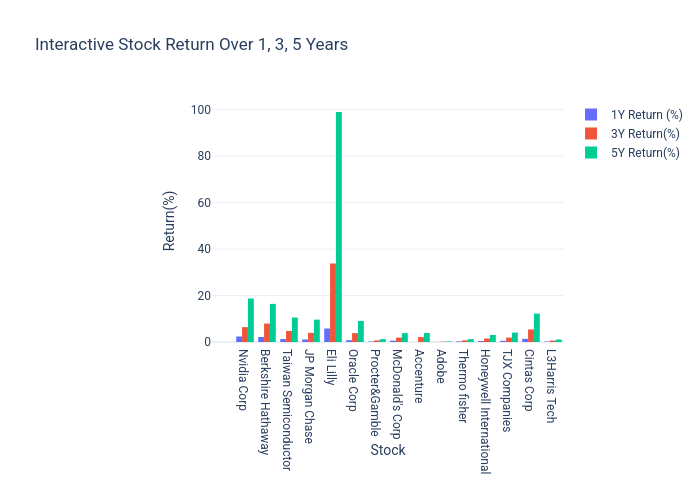Click the Berkshire Hathaway axis label
Screen dimensions: 700x500
[264, 402]
